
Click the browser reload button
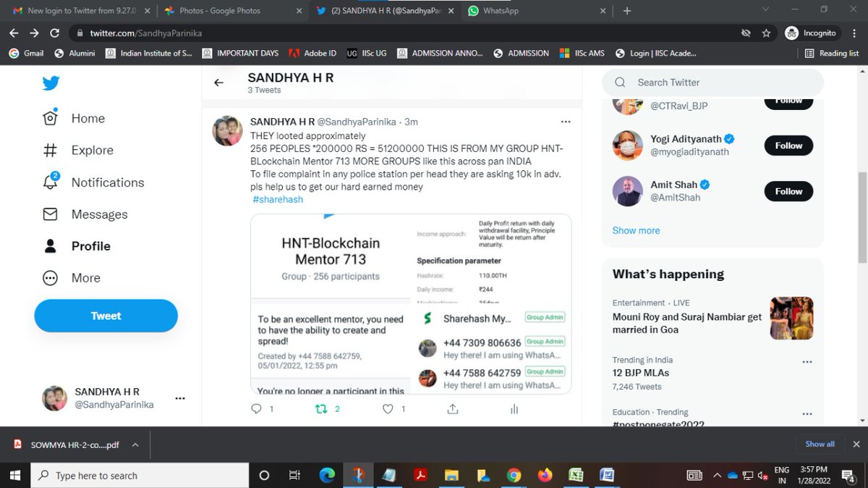pos(55,33)
